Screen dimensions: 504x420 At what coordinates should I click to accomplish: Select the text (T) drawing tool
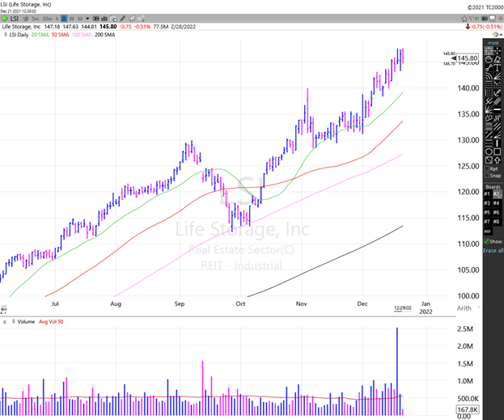[x=498, y=69]
